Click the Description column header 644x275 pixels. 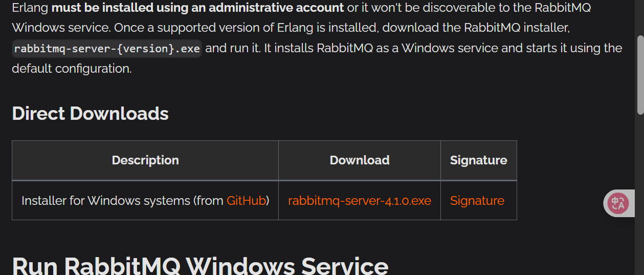tap(145, 160)
